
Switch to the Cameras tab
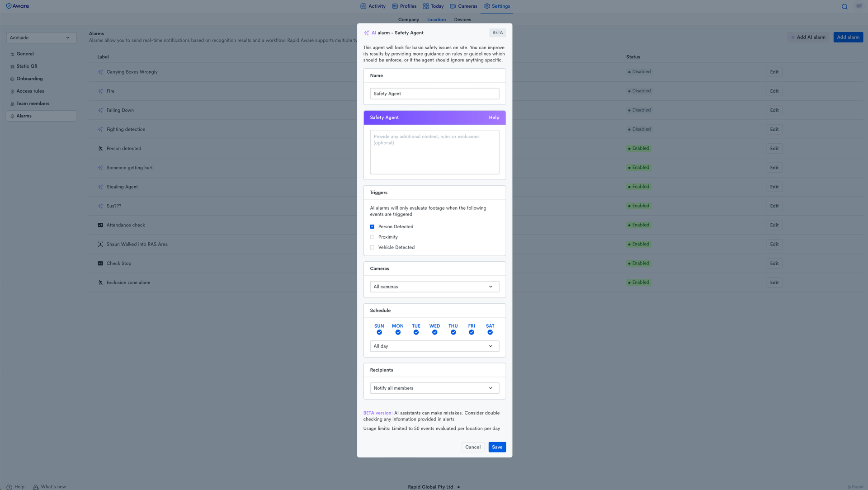(463, 6)
